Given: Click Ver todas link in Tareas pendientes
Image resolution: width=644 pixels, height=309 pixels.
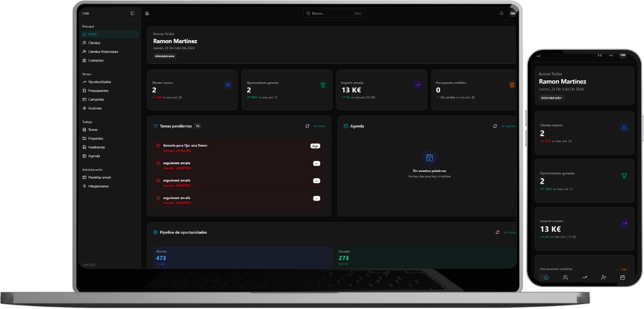Looking at the screenshot, I should point(319,126).
